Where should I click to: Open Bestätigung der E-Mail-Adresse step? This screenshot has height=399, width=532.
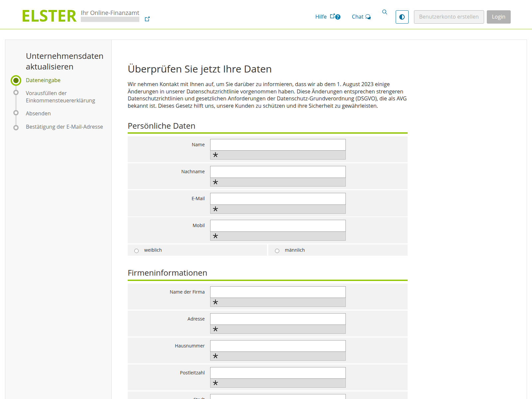coord(64,127)
